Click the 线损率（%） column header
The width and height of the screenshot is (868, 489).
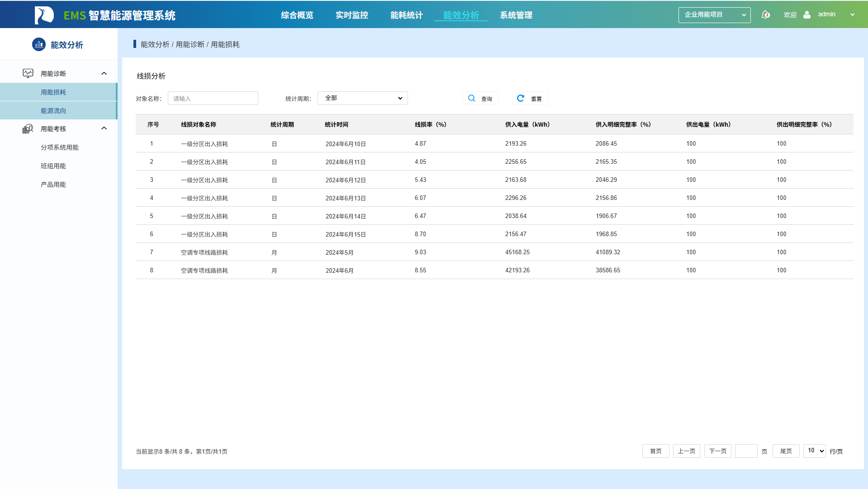pos(431,124)
